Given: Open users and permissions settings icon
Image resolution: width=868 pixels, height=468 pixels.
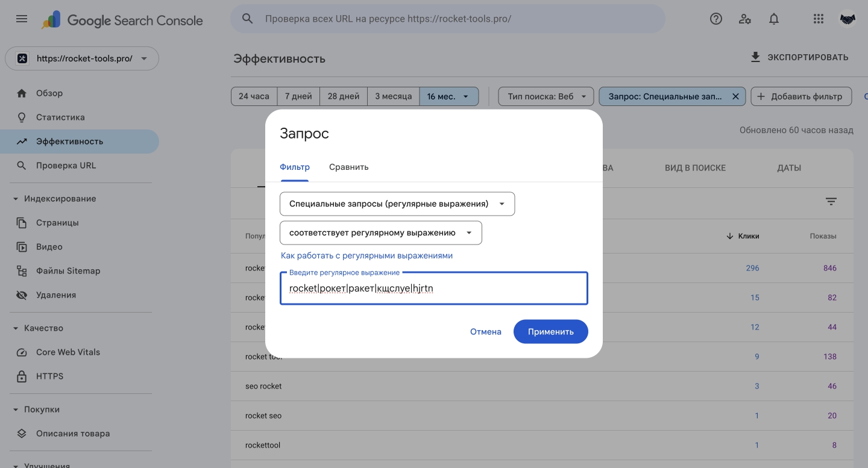Looking at the screenshot, I should tap(745, 19).
